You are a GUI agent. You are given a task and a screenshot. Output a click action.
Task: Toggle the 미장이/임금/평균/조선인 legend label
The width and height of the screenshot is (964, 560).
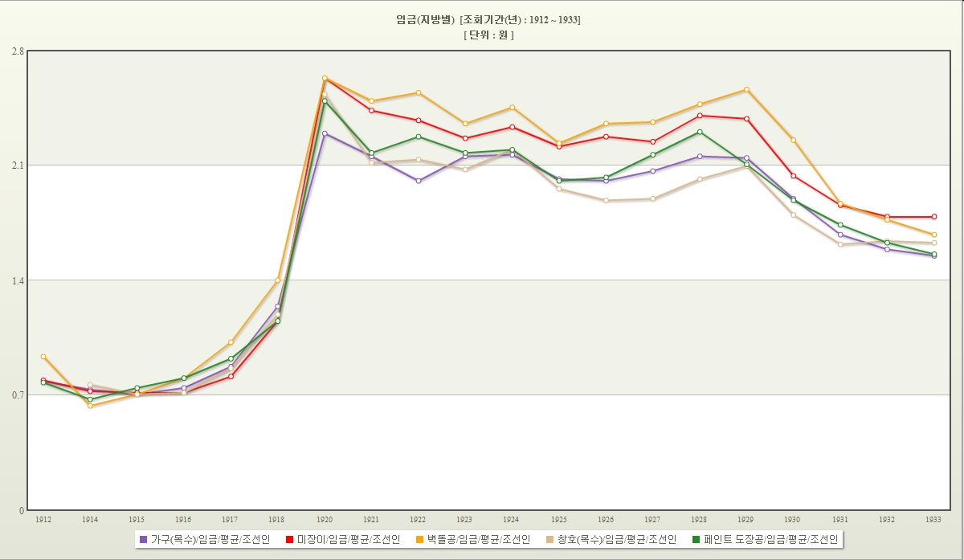(x=348, y=539)
